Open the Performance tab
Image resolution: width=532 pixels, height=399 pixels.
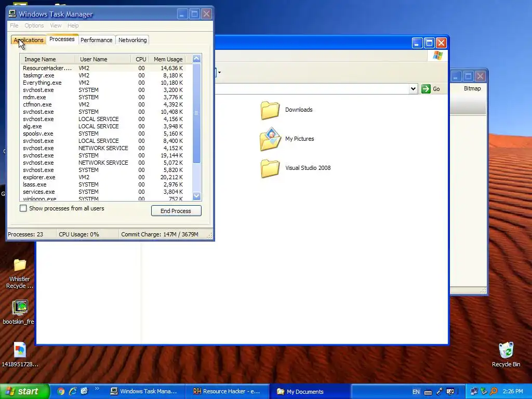pyautogui.click(x=96, y=40)
